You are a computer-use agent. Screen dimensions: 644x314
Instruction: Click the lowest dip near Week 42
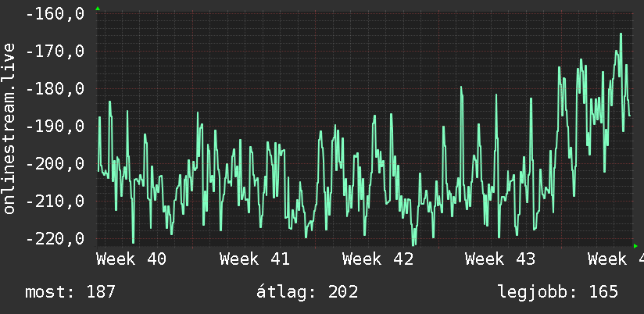414,244
